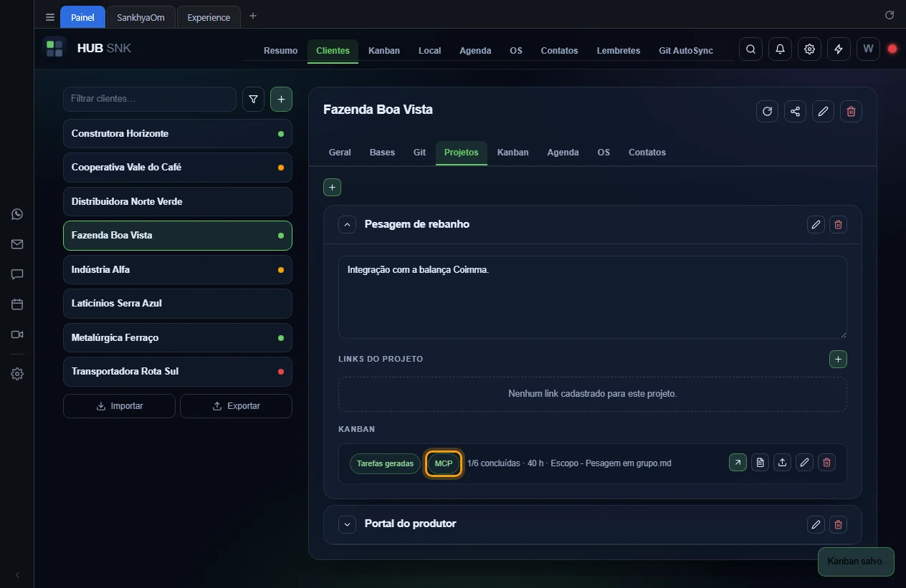Delete the kanban row with trash icon

pyautogui.click(x=826, y=463)
